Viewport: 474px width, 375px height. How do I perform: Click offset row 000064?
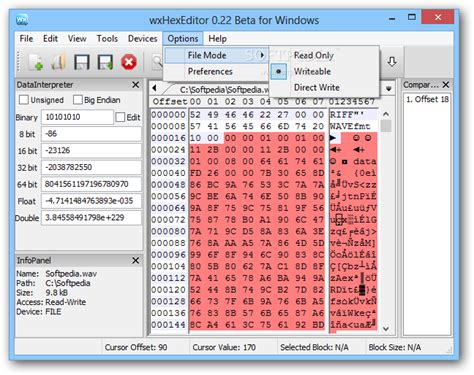coord(168,208)
